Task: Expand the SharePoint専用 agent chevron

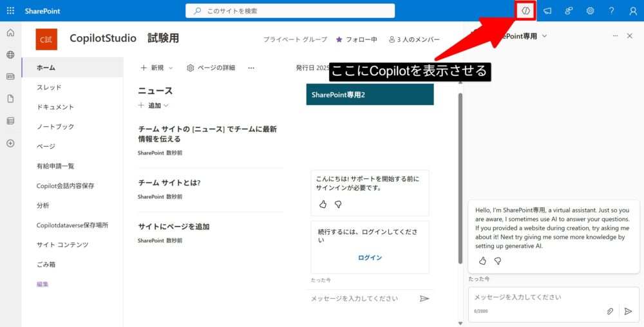Action: pos(545,36)
